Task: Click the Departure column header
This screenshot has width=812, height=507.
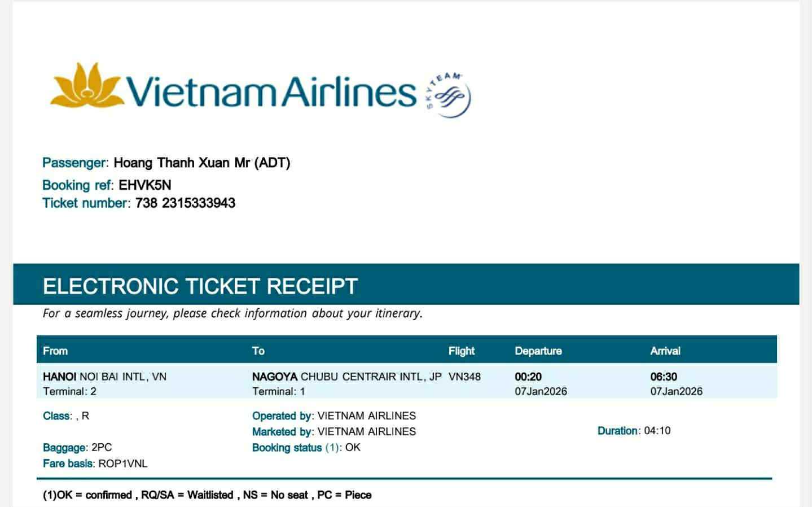Action: [x=538, y=351]
